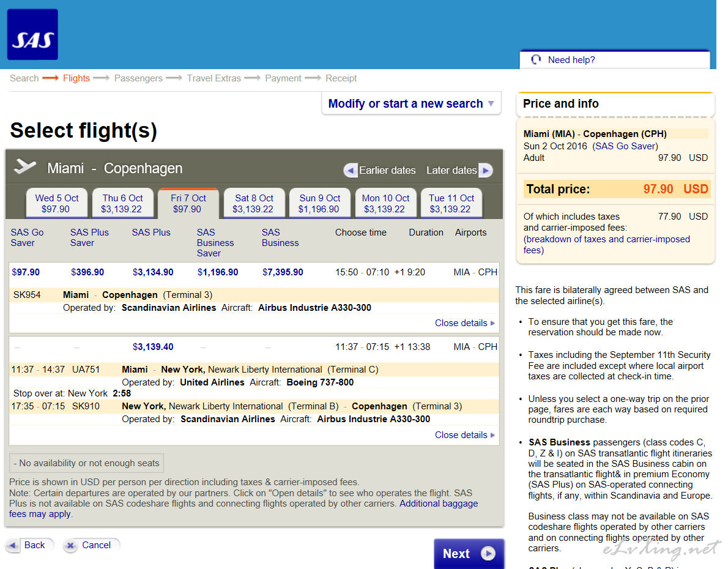Choose the $3,139.40 connecting flight fare
728x569 pixels.
tap(153, 347)
